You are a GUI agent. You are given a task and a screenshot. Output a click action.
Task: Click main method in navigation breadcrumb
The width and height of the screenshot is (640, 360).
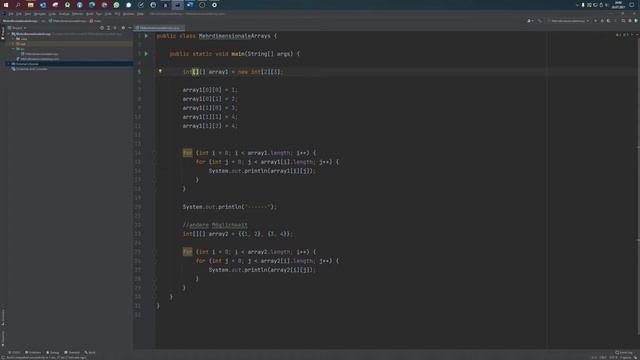point(96,20)
